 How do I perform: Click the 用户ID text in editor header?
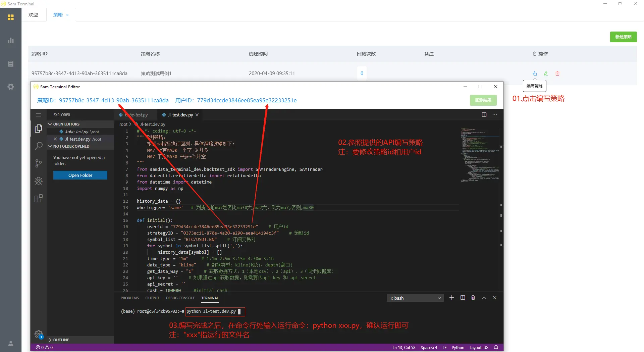pos(236,100)
